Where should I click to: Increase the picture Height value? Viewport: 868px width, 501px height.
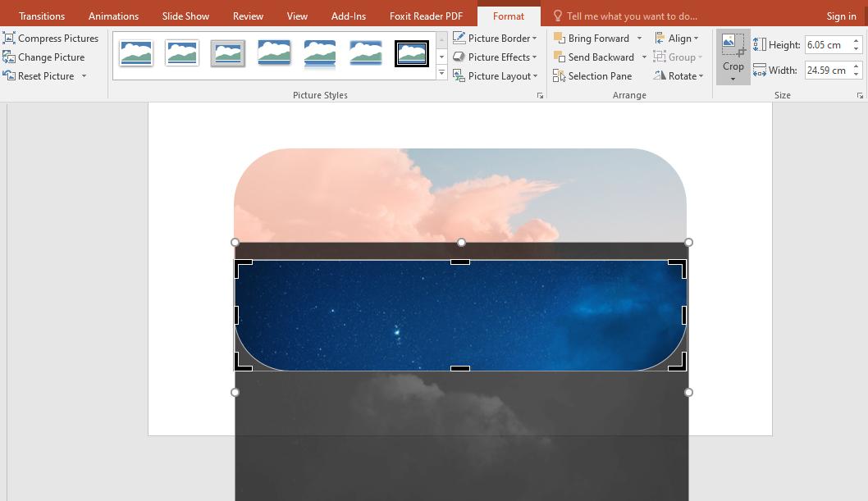tap(858, 39)
